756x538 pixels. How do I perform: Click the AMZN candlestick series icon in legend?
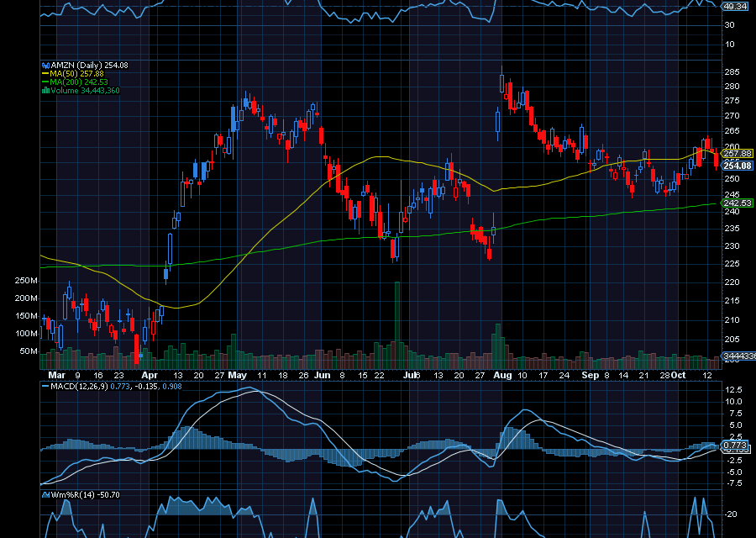(46, 65)
